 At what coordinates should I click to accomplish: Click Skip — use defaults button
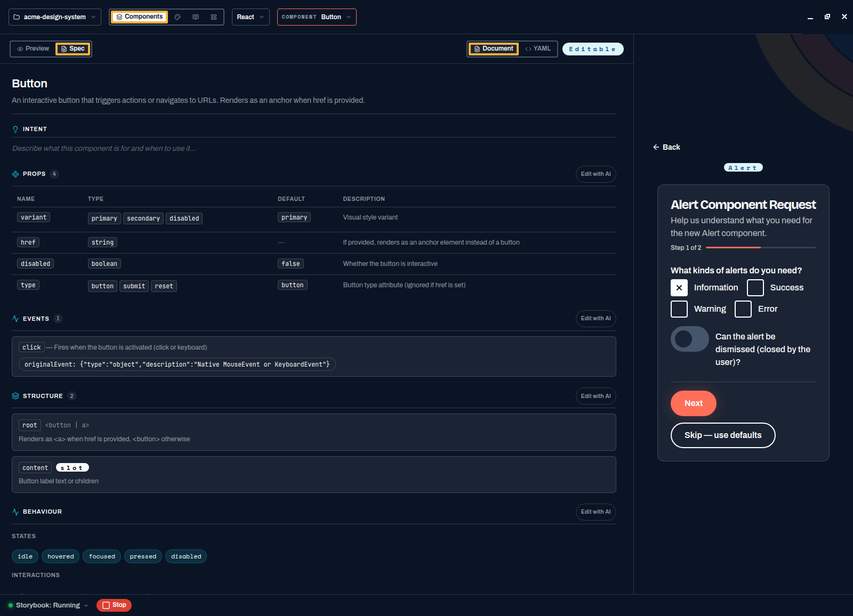723,435
